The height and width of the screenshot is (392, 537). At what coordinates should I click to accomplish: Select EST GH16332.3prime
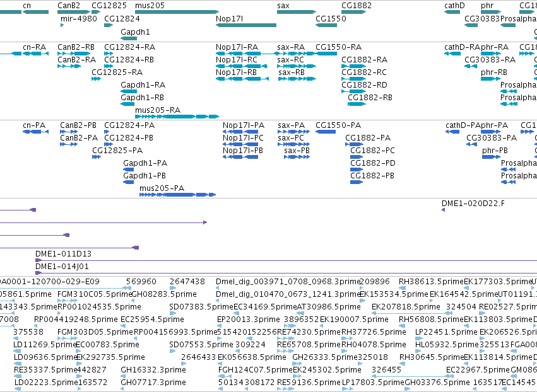(x=153, y=369)
